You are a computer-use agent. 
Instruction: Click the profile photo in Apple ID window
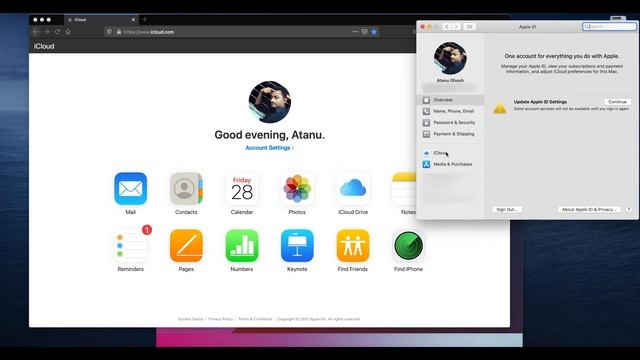click(450, 58)
